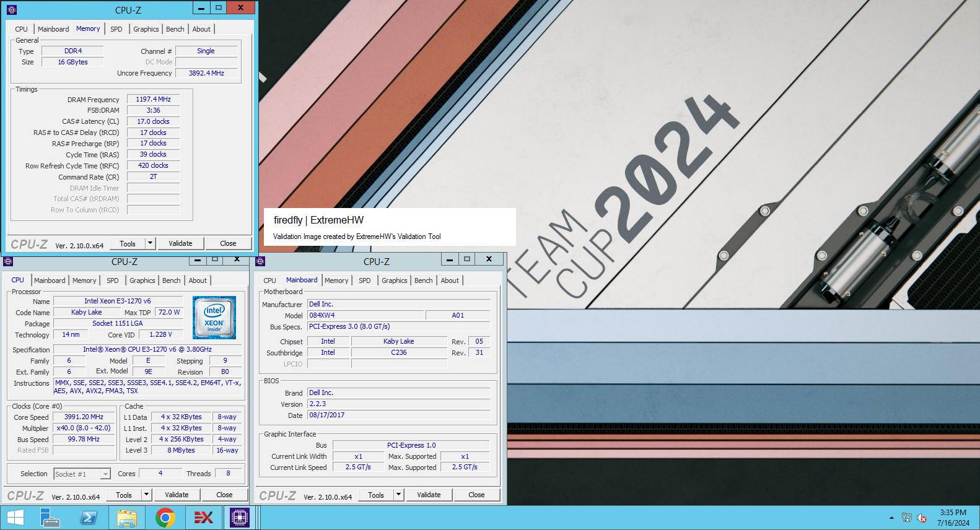
Task: Open Bench tab in Mainboard window
Action: pyautogui.click(x=424, y=280)
